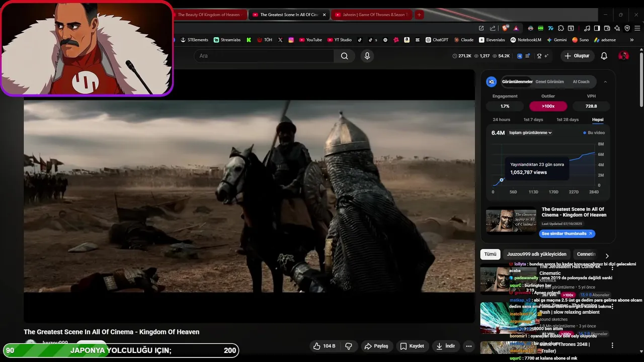Image resolution: width=644 pixels, height=362 pixels.
Task: Close The Greatest Scene browser tab
Action: (x=324, y=15)
